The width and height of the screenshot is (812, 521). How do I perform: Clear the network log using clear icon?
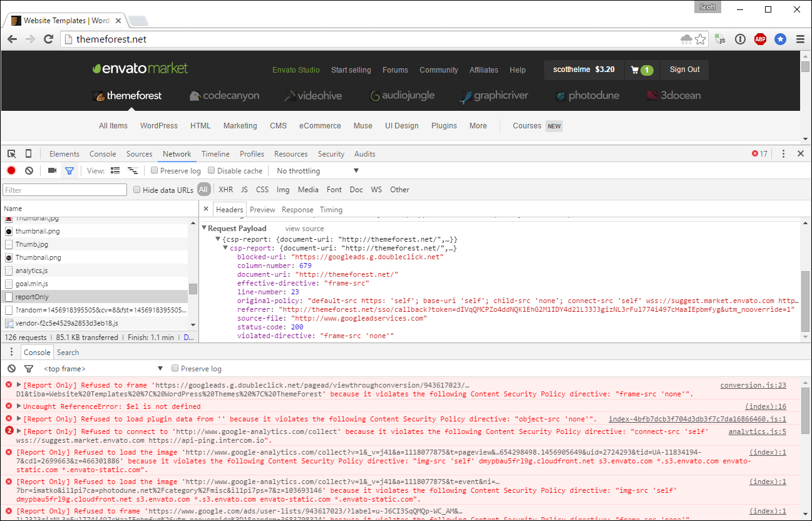tap(29, 170)
